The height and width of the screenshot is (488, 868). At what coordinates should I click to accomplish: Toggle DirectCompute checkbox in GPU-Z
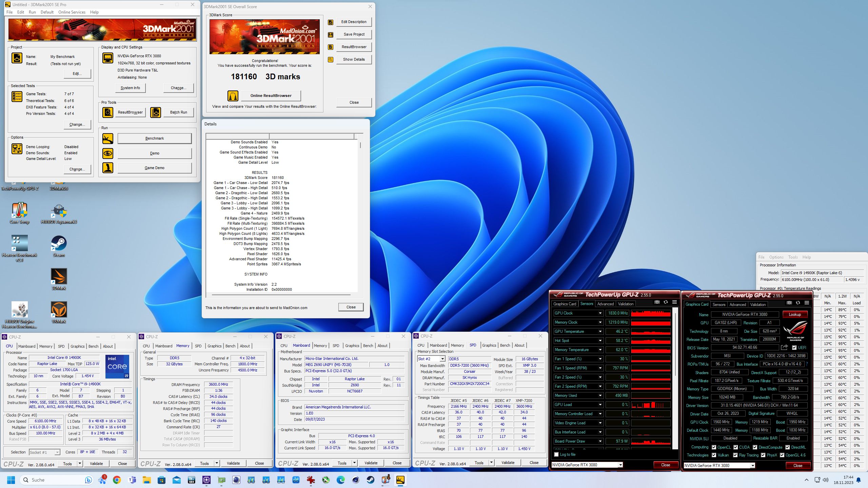[x=755, y=447]
